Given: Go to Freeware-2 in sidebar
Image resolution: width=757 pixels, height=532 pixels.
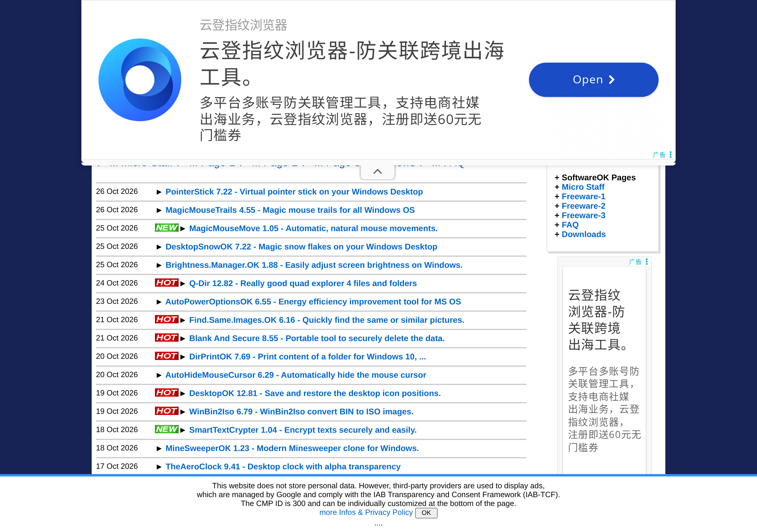Looking at the screenshot, I should [583, 206].
